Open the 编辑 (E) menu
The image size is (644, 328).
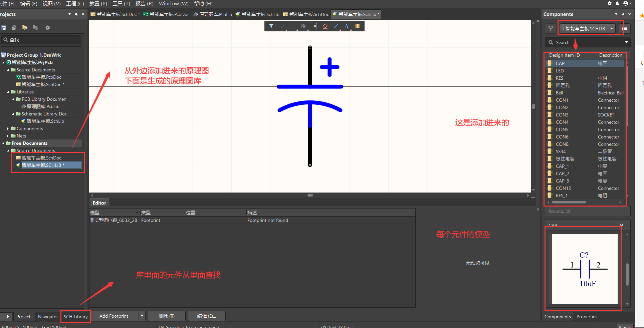tap(28, 3)
